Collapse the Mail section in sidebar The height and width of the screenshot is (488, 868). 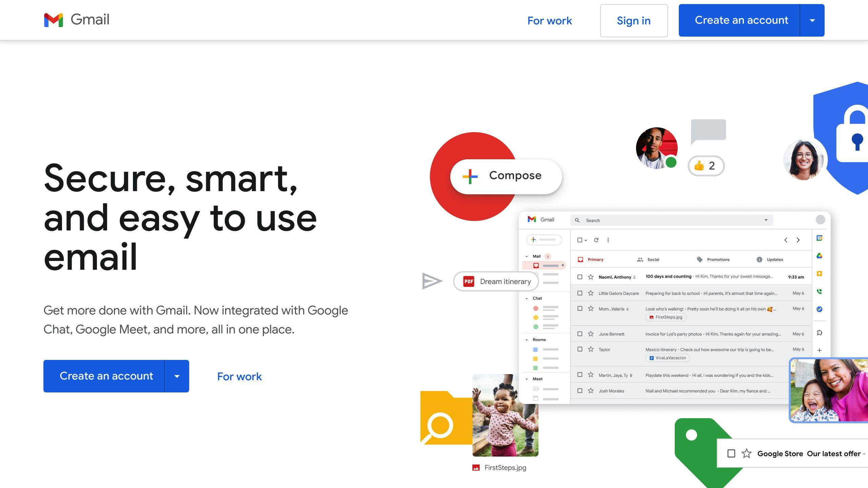[x=527, y=257]
